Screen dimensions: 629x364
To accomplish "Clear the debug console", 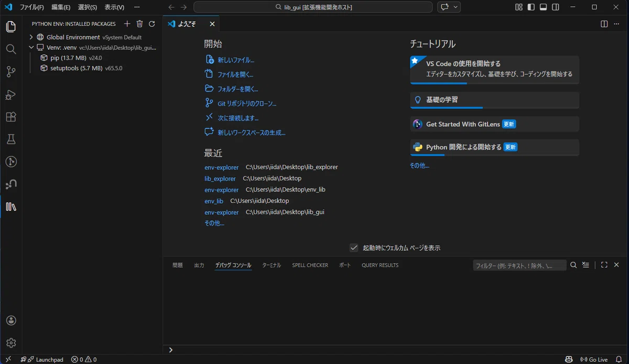I will (586, 265).
